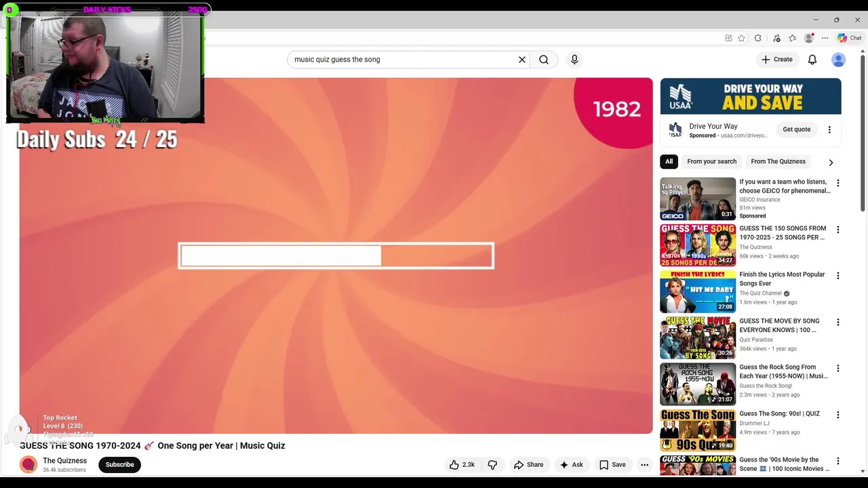This screenshot has height=488, width=868.
Task: Open GEICO ad video thumbnail
Action: (x=698, y=199)
